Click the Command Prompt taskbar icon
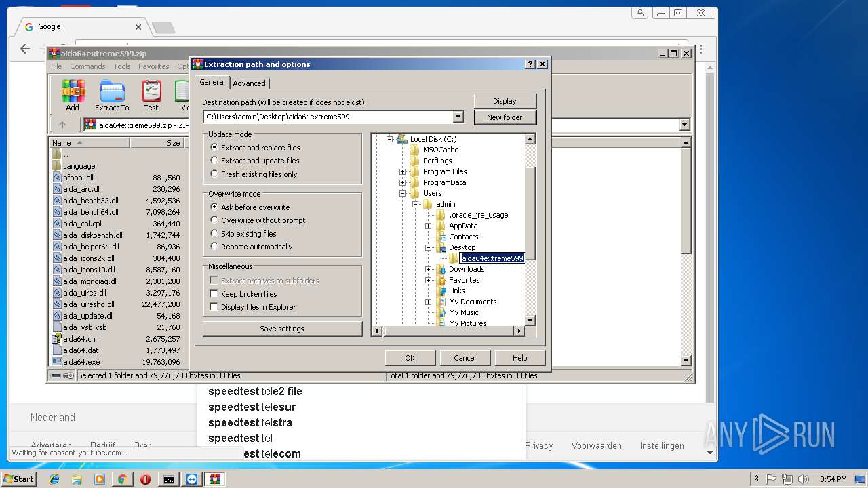 click(x=168, y=479)
